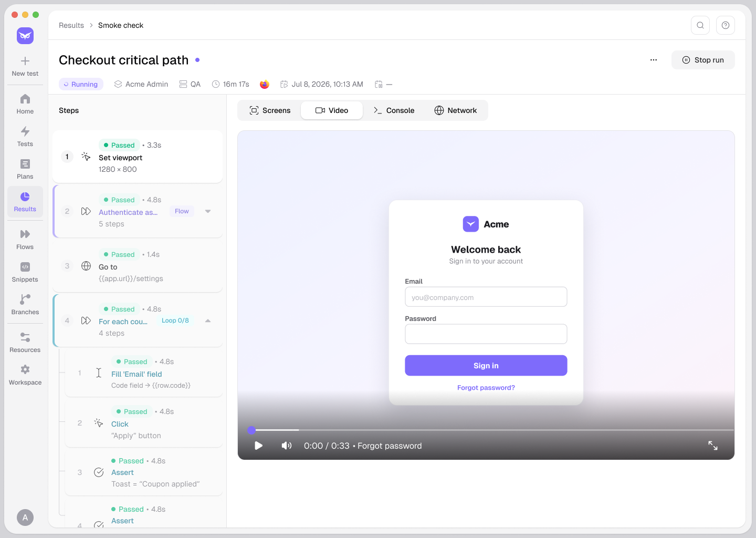Screen dimensions: 756x538
Task: Enter fullscreen for the video
Action: click(713, 446)
